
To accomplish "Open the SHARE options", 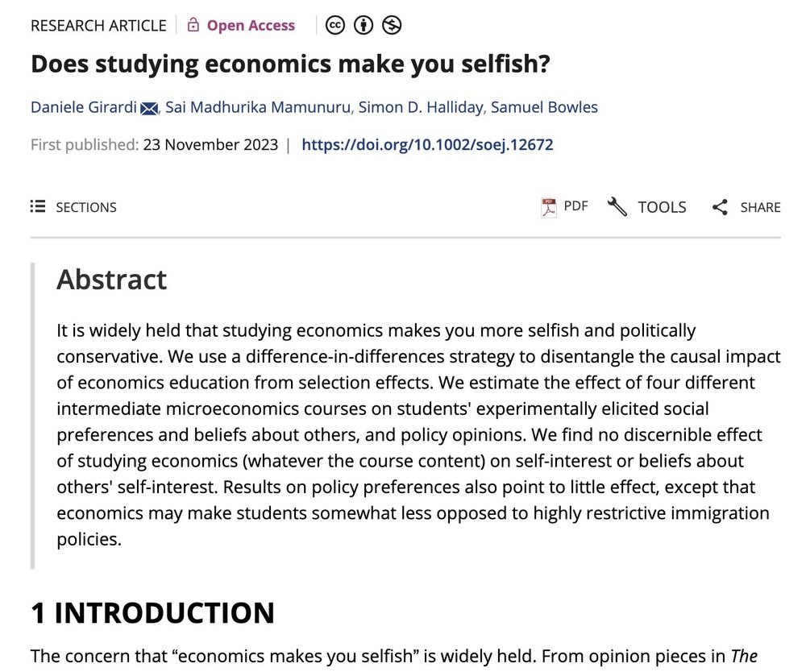I will [760, 208].
